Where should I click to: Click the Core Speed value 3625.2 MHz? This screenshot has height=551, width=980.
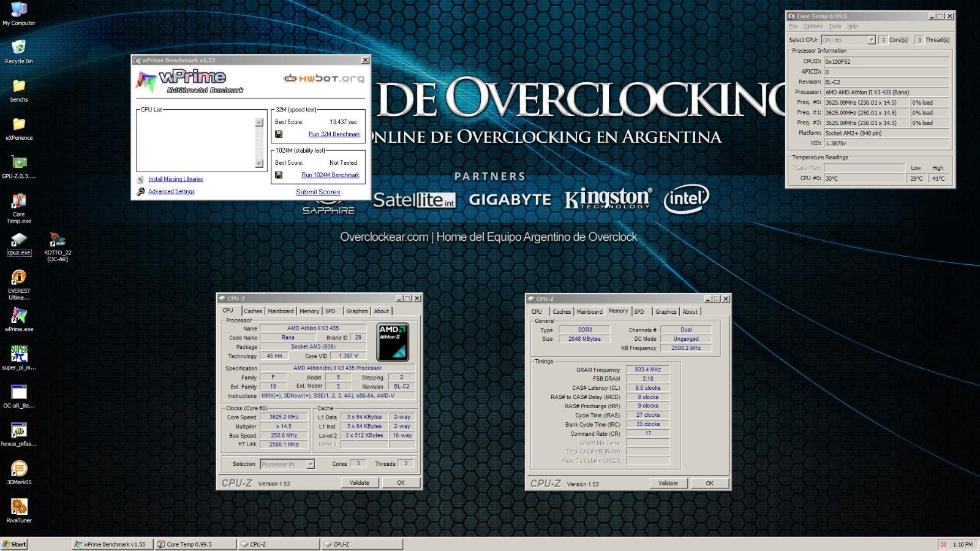[284, 417]
